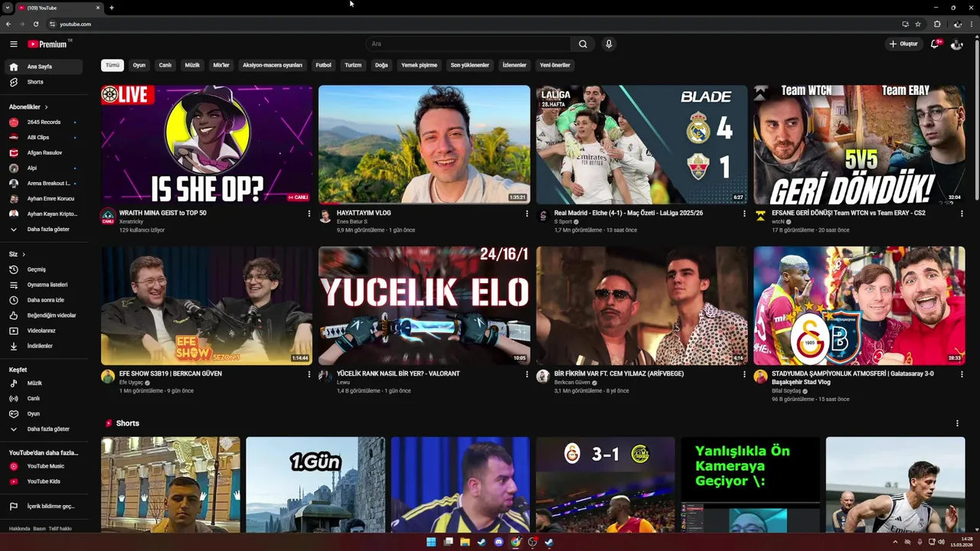Select the Yeni öneriler chip
This screenshot has height=551, width=980.
555,65
